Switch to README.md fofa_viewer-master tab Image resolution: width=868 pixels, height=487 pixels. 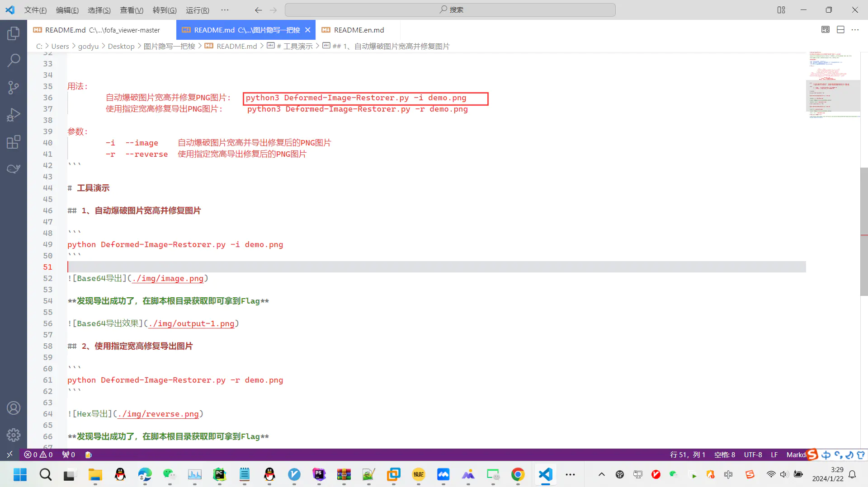pos(102,30)
